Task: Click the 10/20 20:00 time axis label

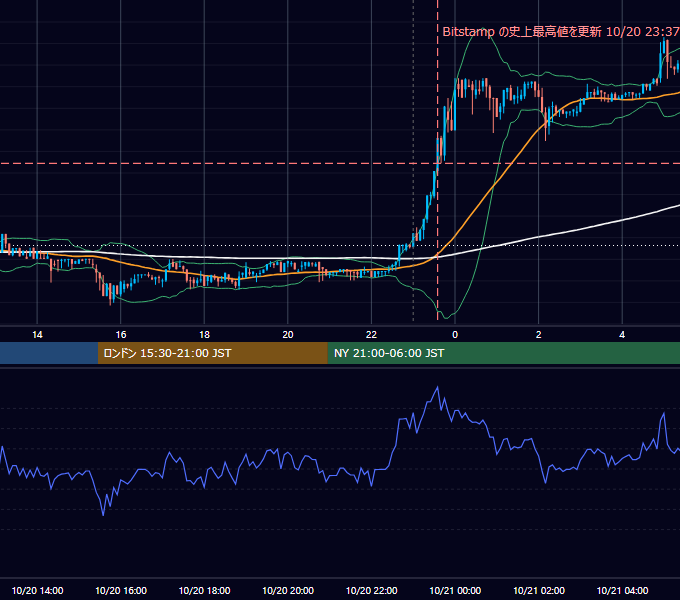Action: [x=288, y=590]
